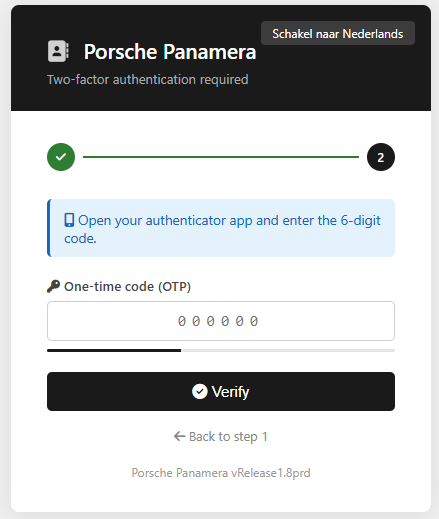Click the left arrow icon before Back
The width and height of the screenshot is (439, 519).
[x=179, y=436]
